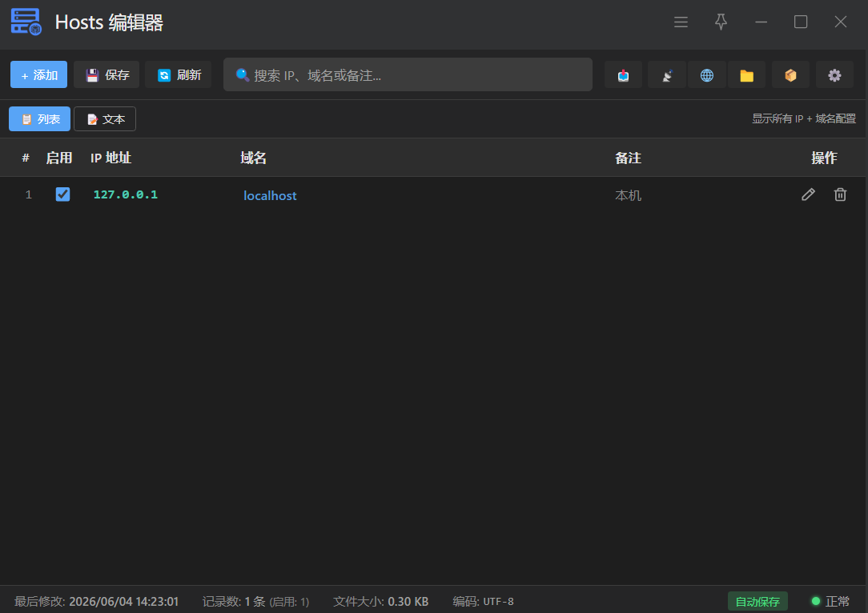Close the Hosts 编辑器 window
The image size is (868, 613).
point(840,22)
